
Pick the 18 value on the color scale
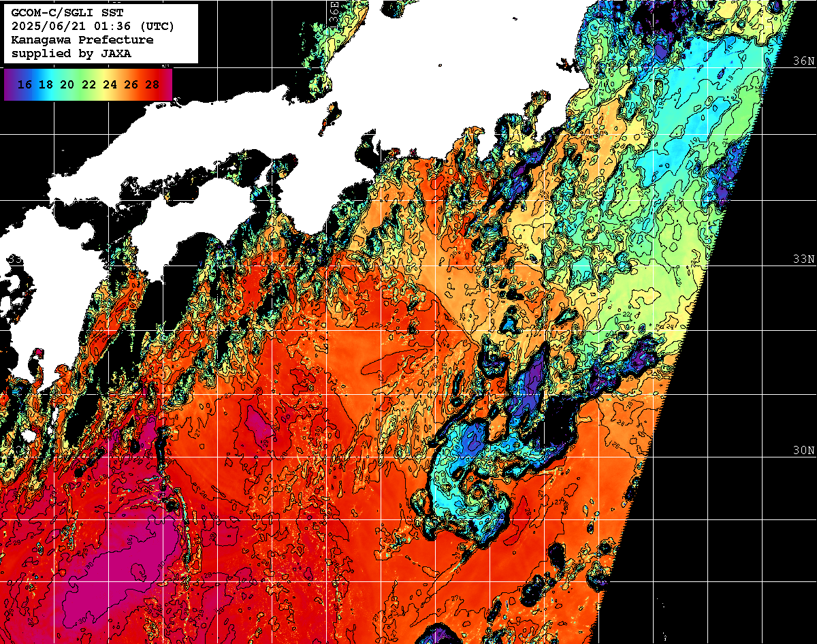46,84
